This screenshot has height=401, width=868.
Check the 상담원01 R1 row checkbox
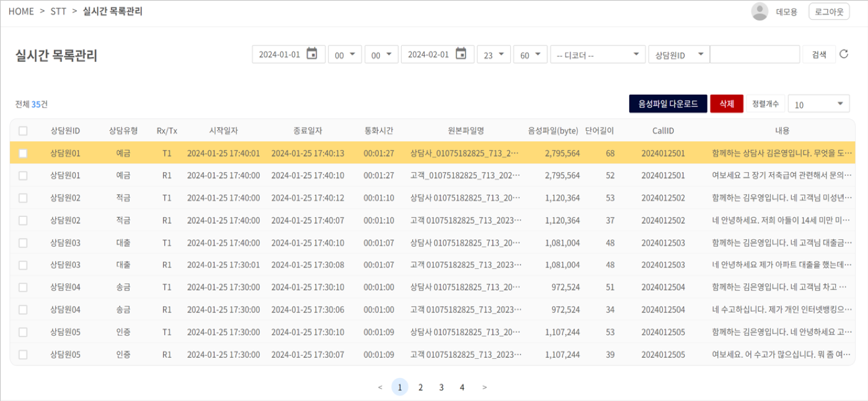pos(23,175)
